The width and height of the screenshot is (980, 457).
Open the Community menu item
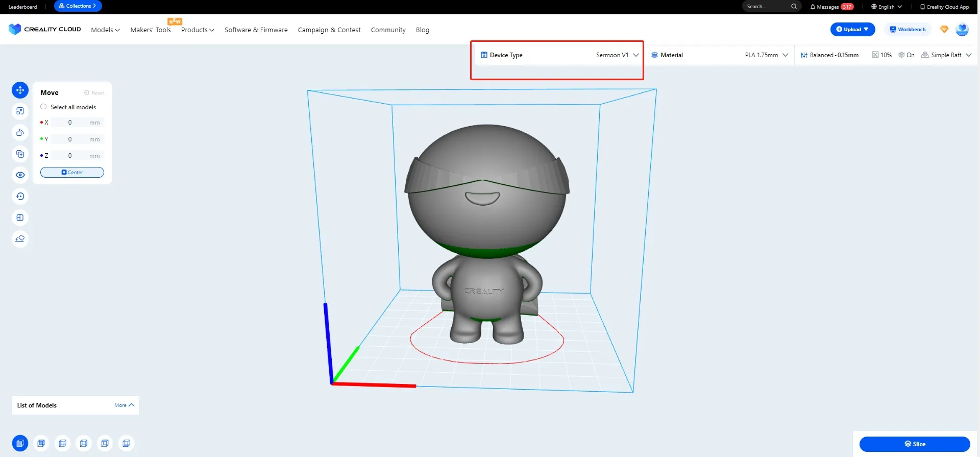tap(388, 30)
